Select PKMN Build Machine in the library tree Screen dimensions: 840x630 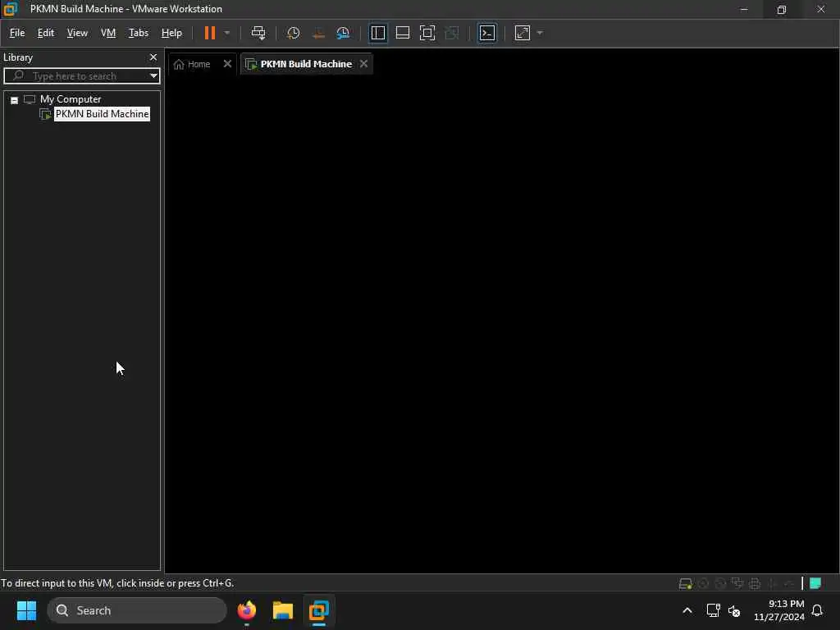point(103,114)
